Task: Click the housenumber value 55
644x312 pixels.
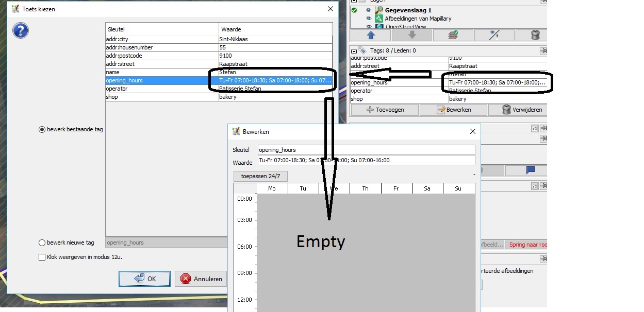Action: [x=275, y=47]
